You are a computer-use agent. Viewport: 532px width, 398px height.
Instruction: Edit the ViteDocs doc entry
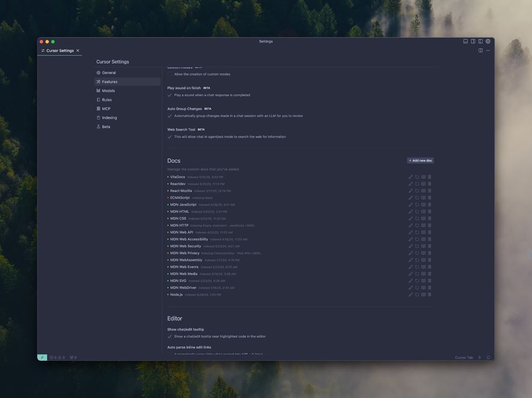411,177
